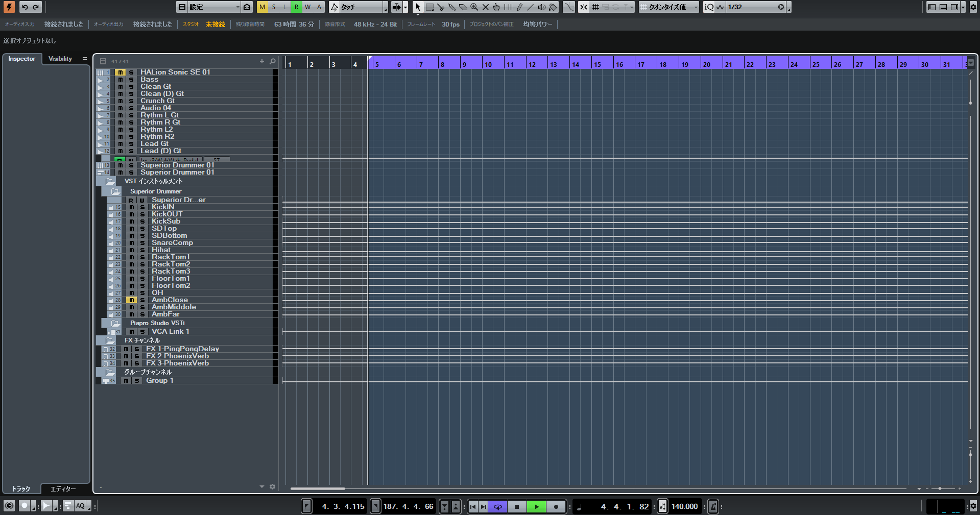
Task: Unmute the AmbClose track
Action: [131, 300]
